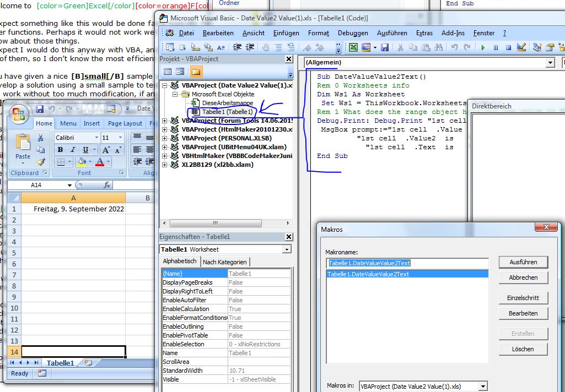The width and height of the screenshot is (565, 392).
Task: Toggle folders view in Project explorer
Action: (x=196, y=72)
